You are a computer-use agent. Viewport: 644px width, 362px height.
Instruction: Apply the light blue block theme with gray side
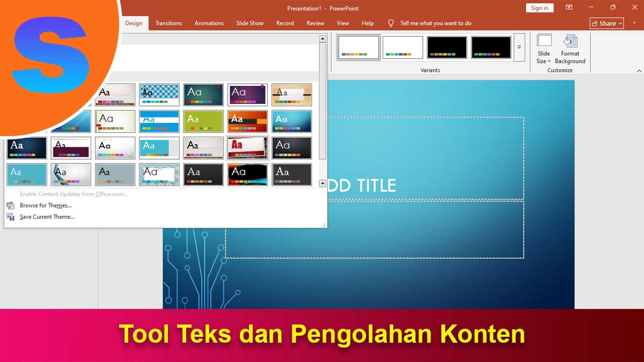click(x=159, y=148)
